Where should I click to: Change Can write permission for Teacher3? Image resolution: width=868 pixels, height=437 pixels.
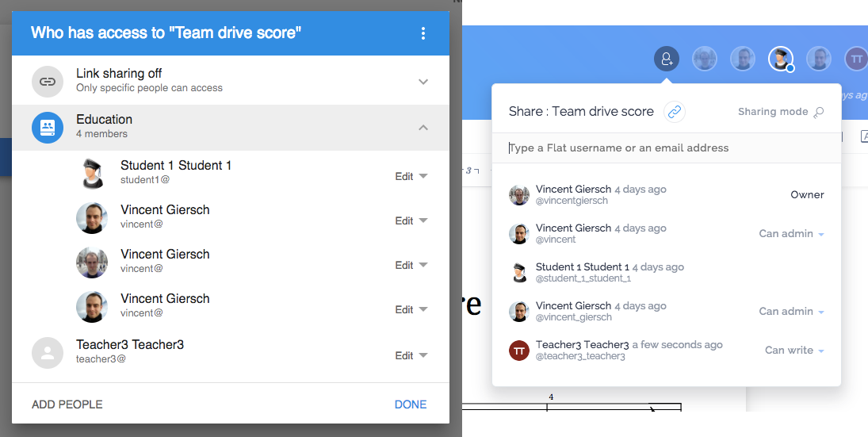click(794, 350)
